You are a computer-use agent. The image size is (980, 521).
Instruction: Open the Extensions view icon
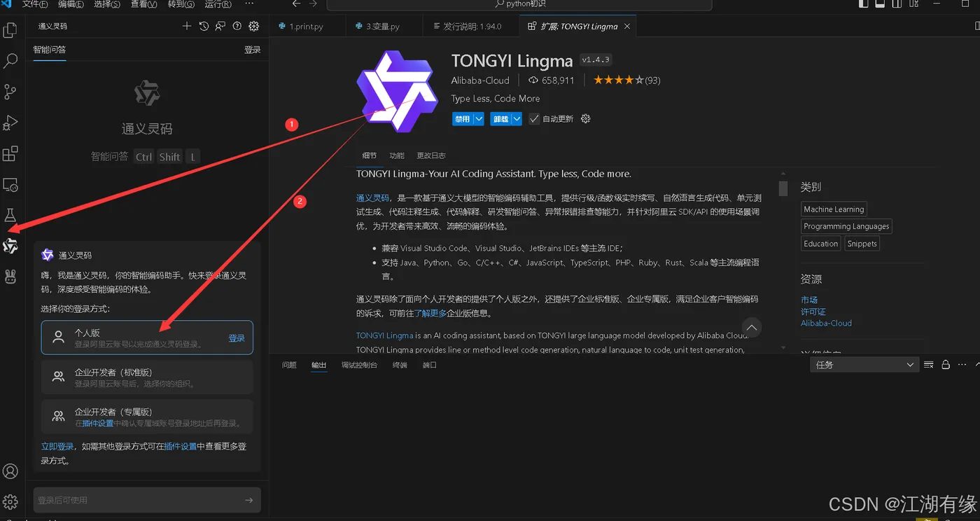10,153
